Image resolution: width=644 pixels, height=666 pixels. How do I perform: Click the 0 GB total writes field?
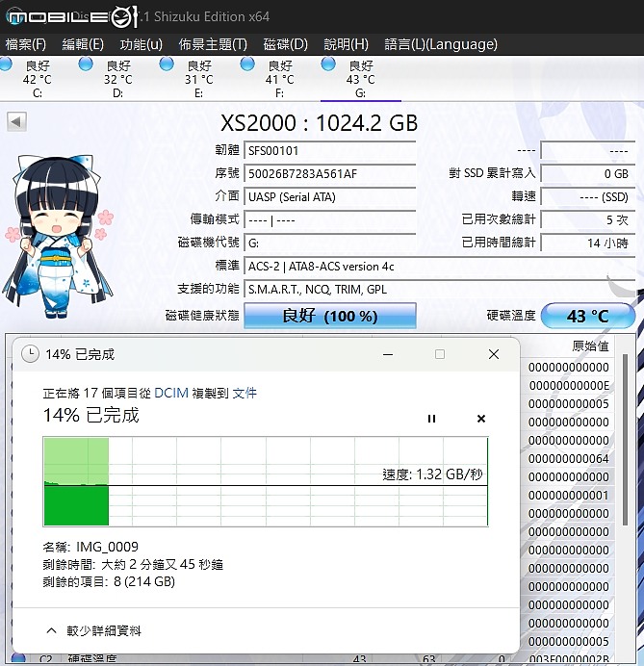coord(588,174)
